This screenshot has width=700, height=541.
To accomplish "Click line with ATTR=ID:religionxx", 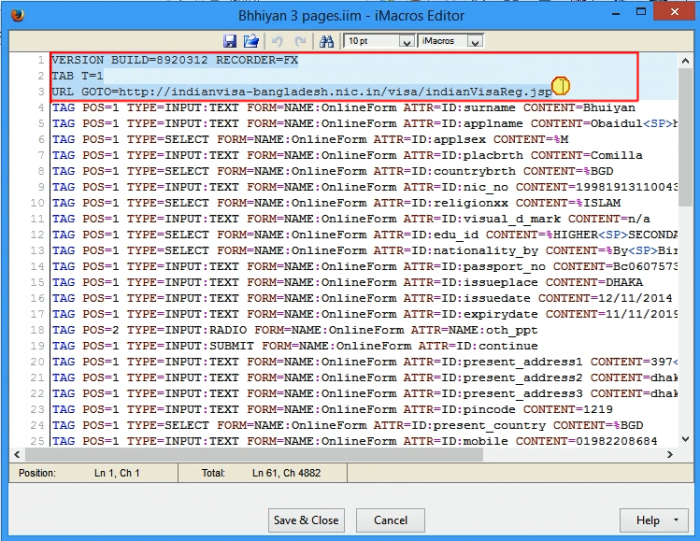I will point(336,203).
